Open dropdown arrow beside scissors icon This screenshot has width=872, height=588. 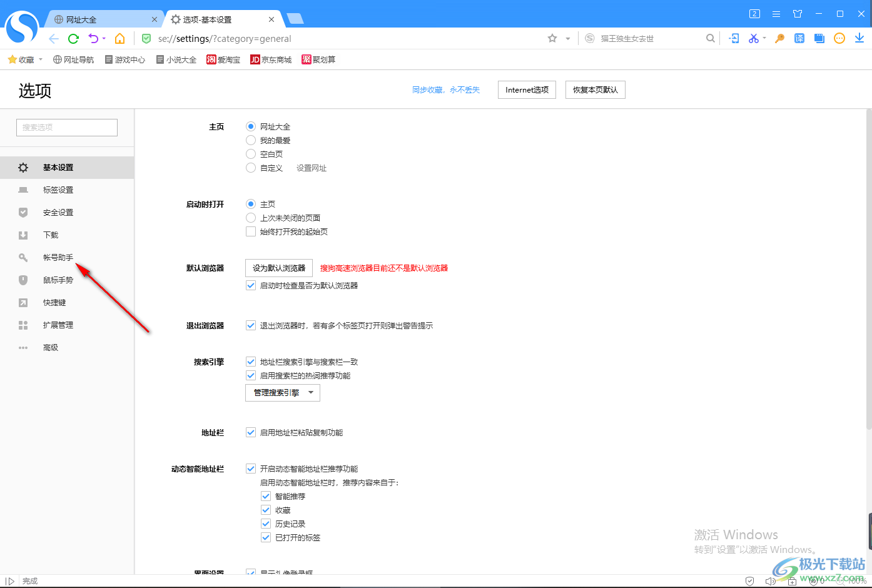click(x=764, y=39)
